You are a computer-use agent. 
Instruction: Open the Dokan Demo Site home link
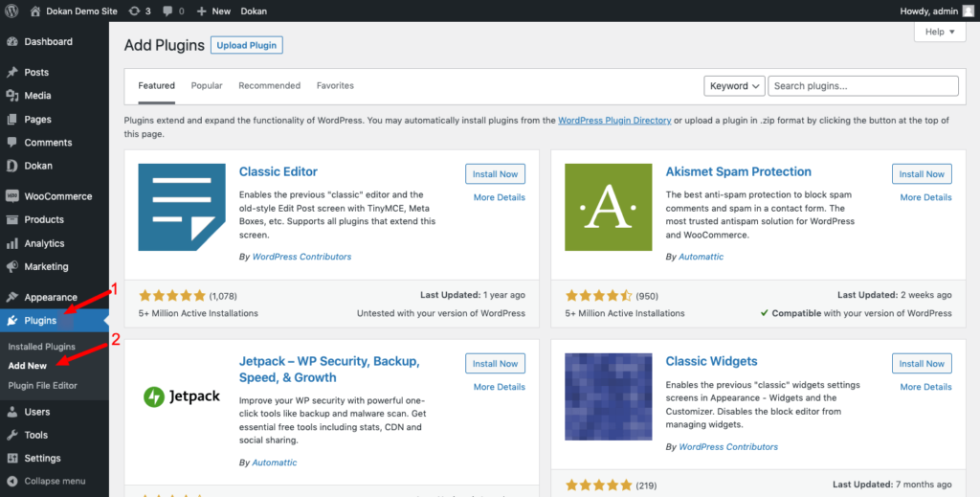pos(73,11)
